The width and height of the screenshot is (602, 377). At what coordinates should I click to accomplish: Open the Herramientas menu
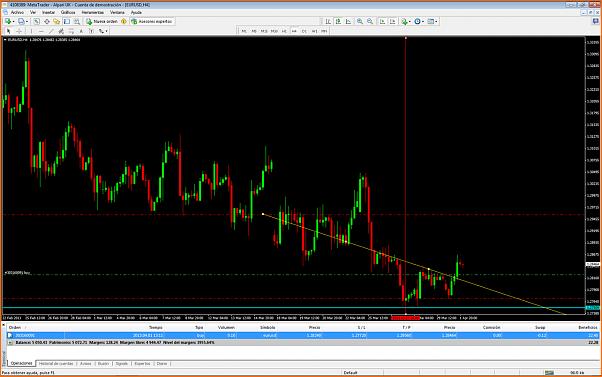pyautogui.click(x=93, y=13)
